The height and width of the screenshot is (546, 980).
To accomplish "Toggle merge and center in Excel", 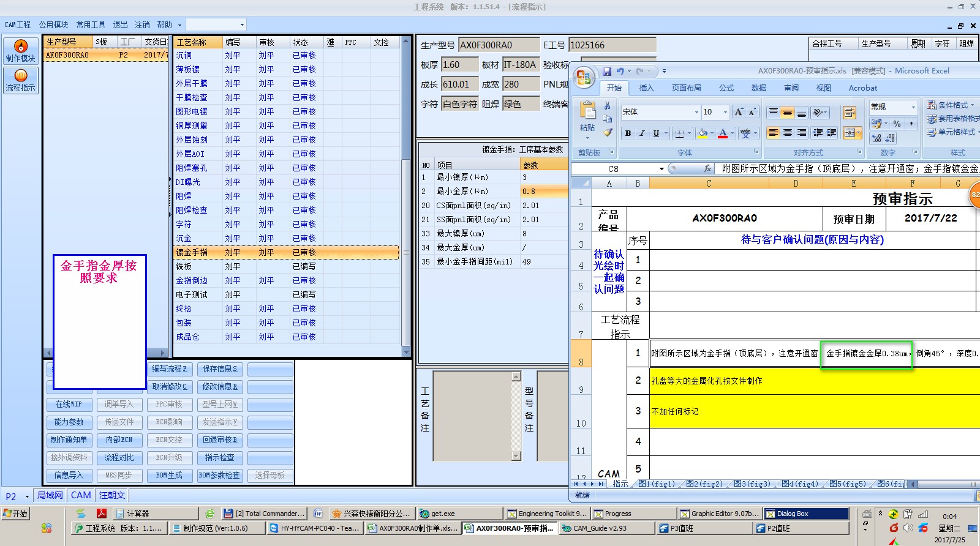I will pyautogui.click(x=848, y=133).
